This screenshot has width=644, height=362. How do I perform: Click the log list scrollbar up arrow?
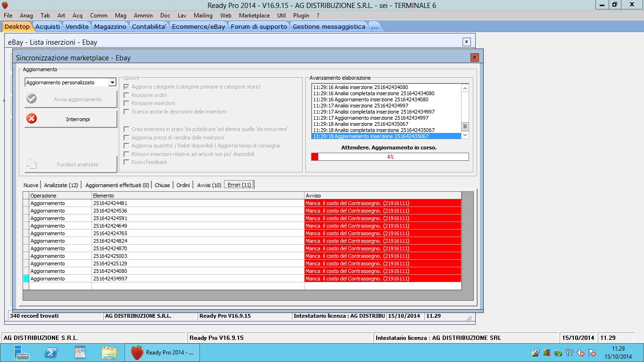pos(465,88)
